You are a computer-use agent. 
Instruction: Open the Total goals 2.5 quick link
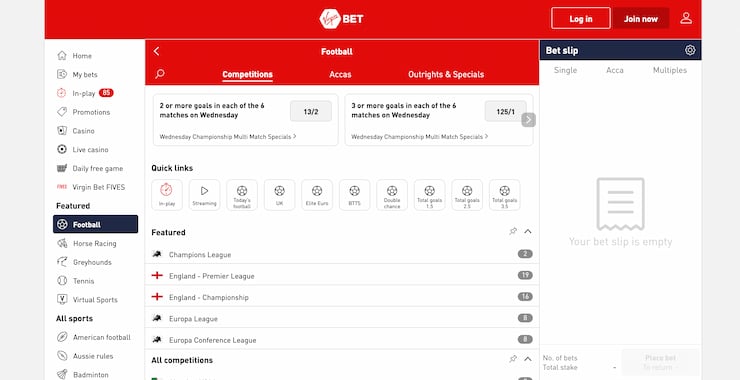click(x=467, y=195)
